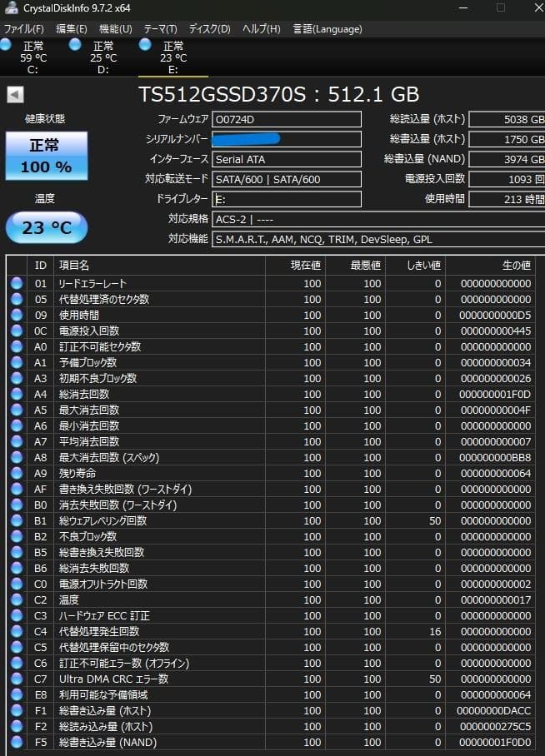Click the total host writes value 1750 GB
Screen dimensions: 545x756
[507, 139]
